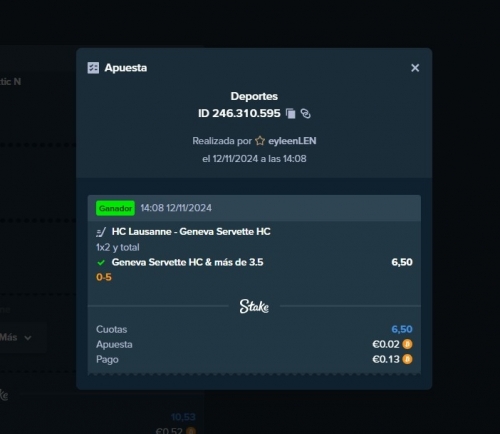Copy the bet ID with the copy icon
Image resolution: width=500 pixels, height=434 pixels.
[291, 114]
